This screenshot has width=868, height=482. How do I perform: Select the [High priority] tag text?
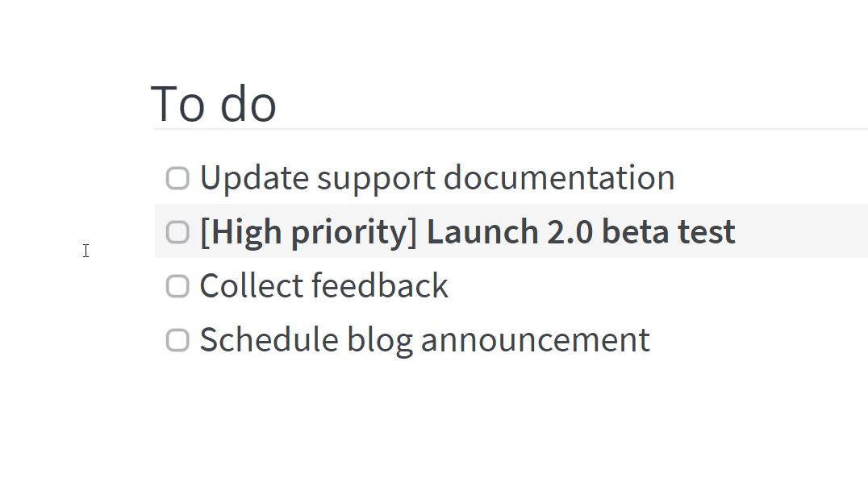point(308,232)
